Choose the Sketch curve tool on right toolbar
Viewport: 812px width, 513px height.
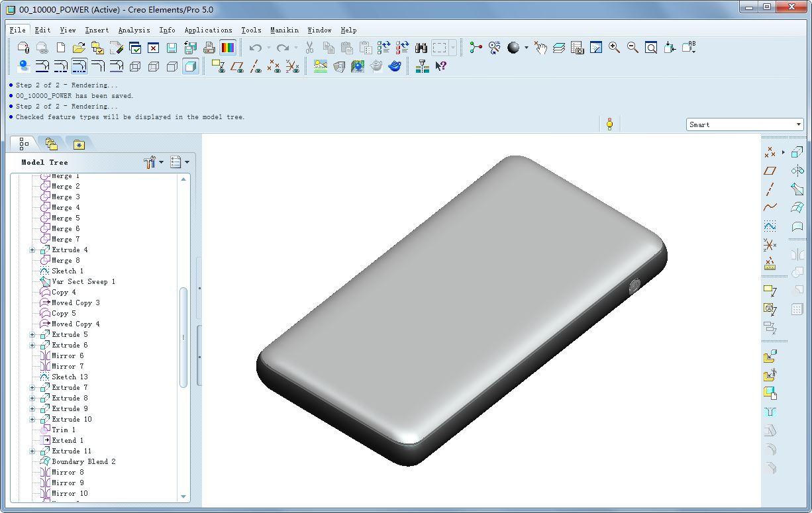(770, 226)
